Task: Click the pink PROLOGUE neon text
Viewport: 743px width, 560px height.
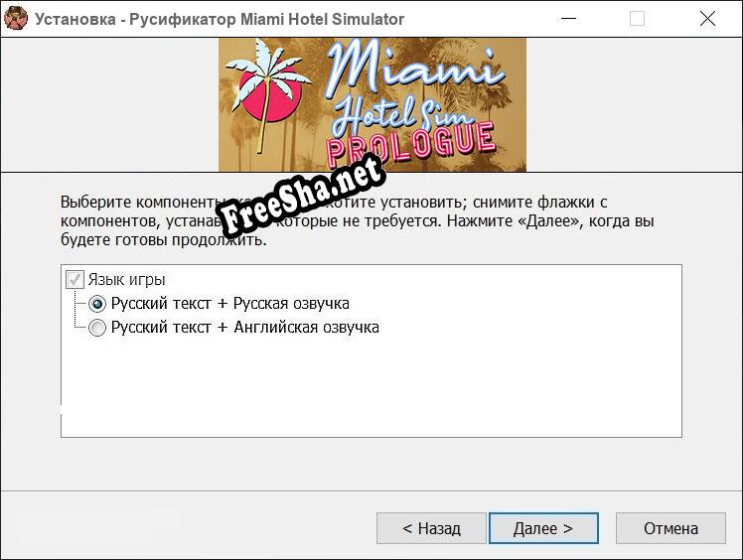Action: point(411,144)
